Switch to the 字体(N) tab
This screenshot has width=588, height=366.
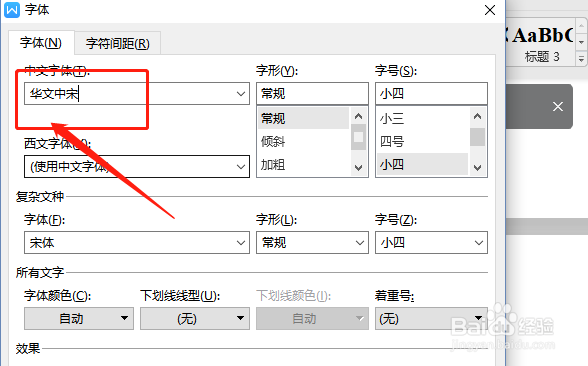coord(41,43)
